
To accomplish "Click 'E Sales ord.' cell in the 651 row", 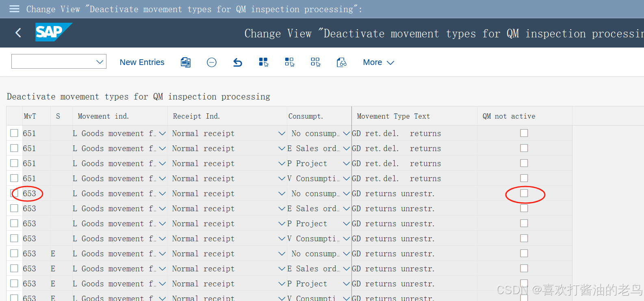I will pos(313,148).
